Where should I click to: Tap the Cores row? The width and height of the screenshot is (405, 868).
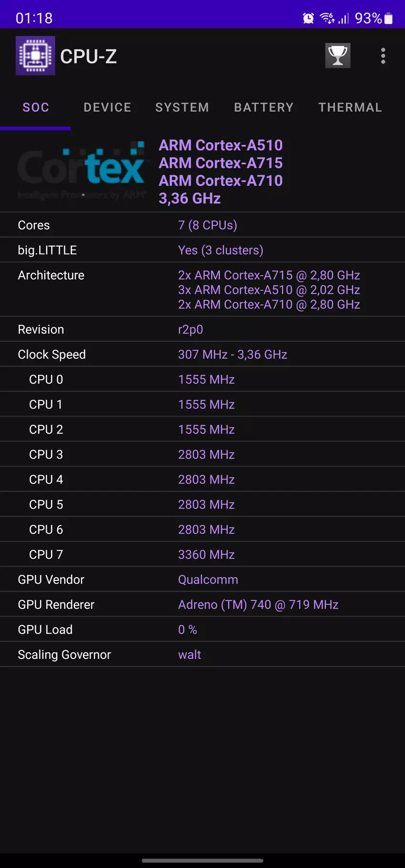point(202,225)
